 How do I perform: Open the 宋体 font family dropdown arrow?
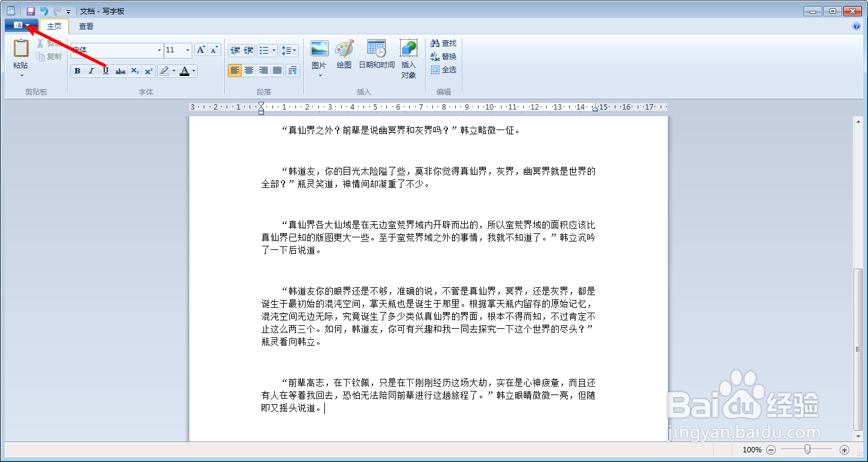[x=159, y=51]
